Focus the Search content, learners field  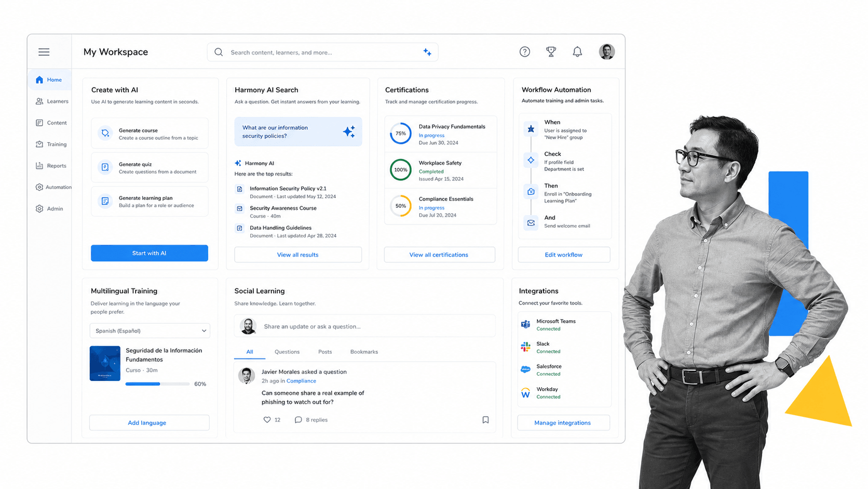[x=323, y=52]
